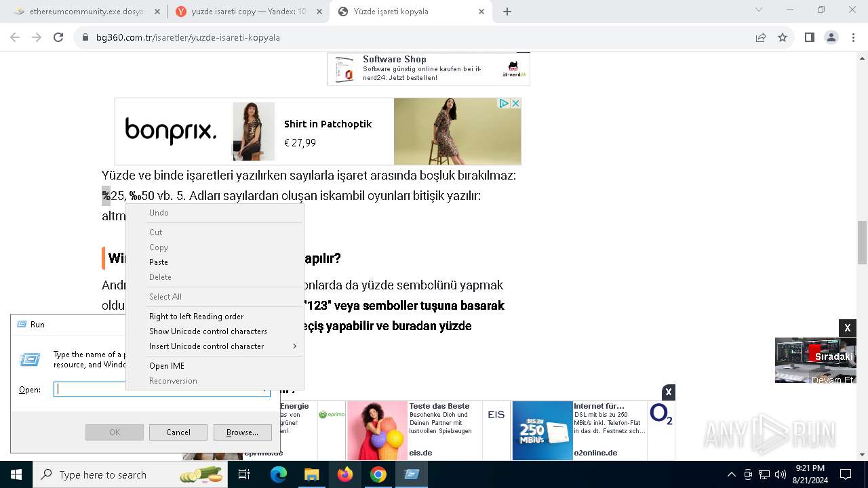Click the volume speaker tray icon
This screenshot has width=868, height=488.
pyautogui.click(x=781, y=474)
